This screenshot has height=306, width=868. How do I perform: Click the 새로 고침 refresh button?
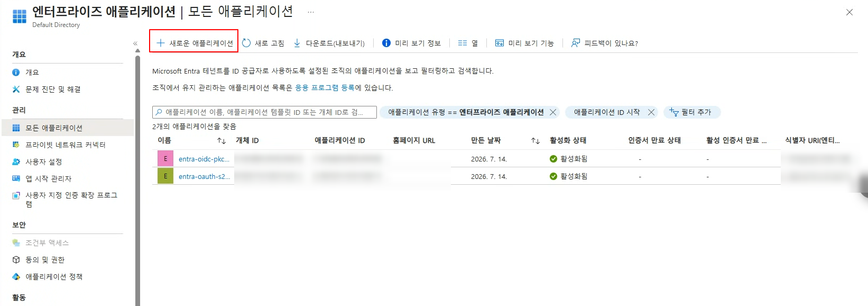(x=263, y=43)
